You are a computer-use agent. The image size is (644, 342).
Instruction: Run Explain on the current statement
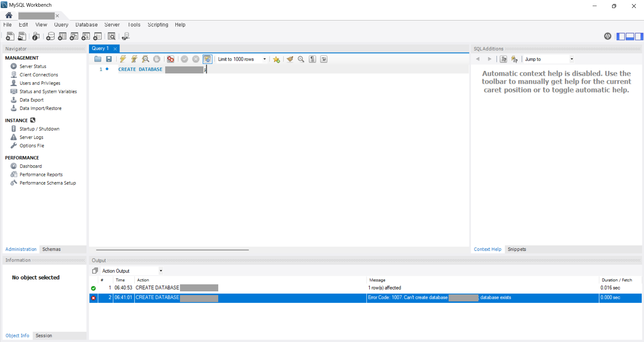145,59
